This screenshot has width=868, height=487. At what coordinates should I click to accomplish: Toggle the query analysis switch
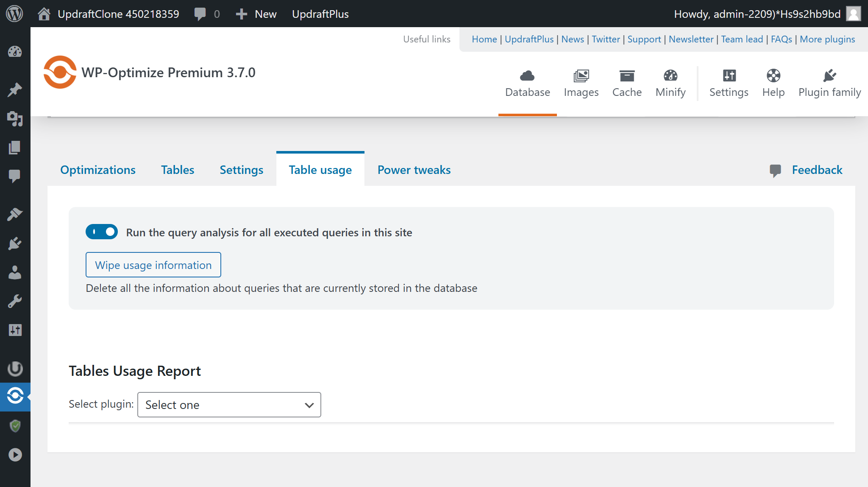[x=102, y=232]
